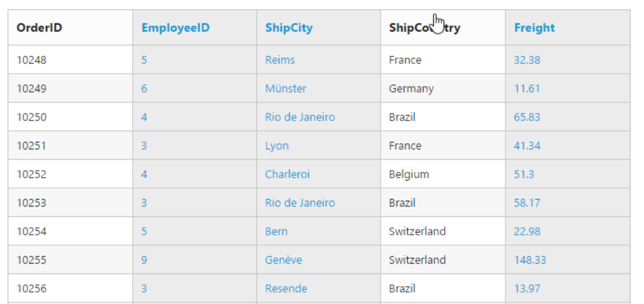644x304 pixels.
Task: Click the Reims ship city cell
Action: (x=280, y=60)
